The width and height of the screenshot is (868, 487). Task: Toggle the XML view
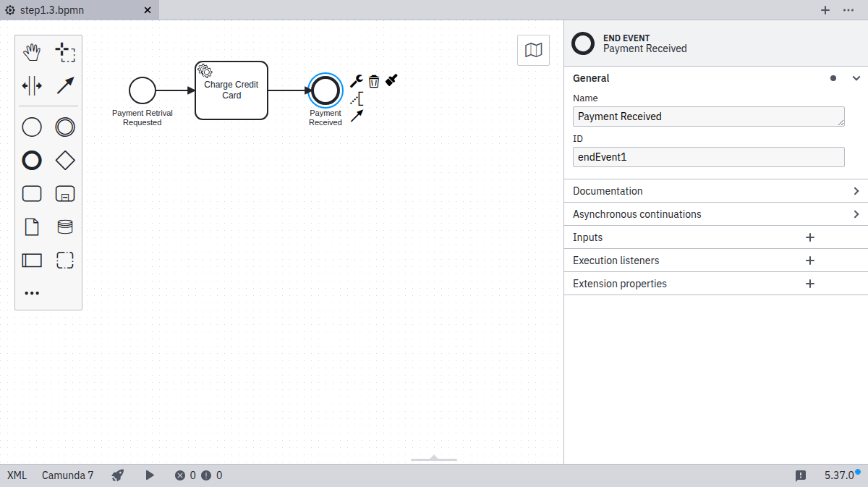tap(17, 475)
